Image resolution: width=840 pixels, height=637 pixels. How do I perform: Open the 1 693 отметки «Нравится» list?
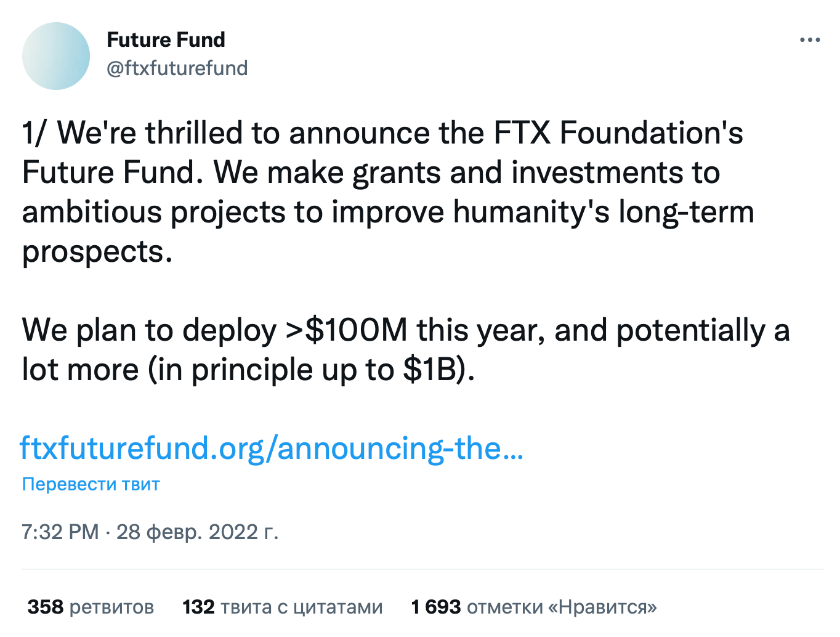coord(533,607)
